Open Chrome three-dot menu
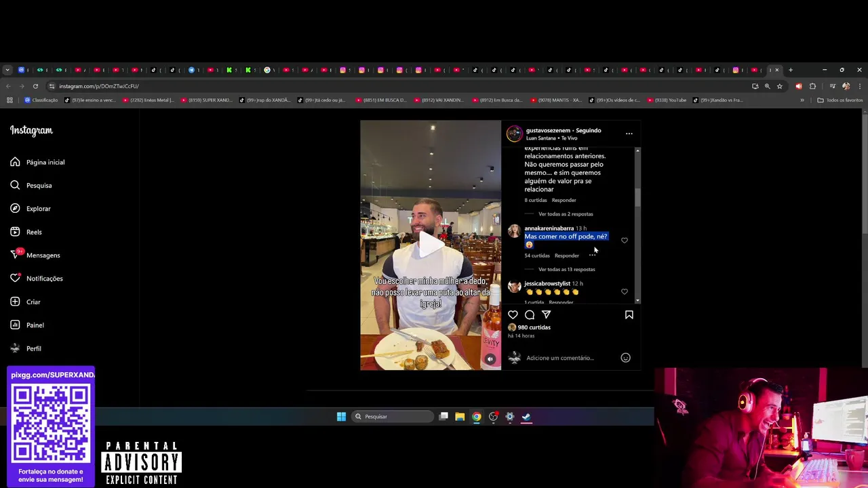Image resolution: width=868 pixels, height=488 pixels. tap(860, 86)
